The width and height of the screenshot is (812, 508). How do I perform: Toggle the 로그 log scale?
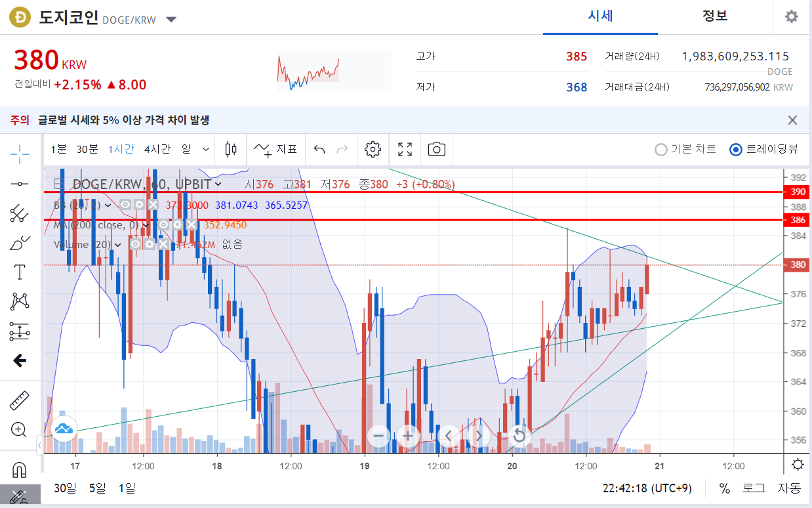754,488
